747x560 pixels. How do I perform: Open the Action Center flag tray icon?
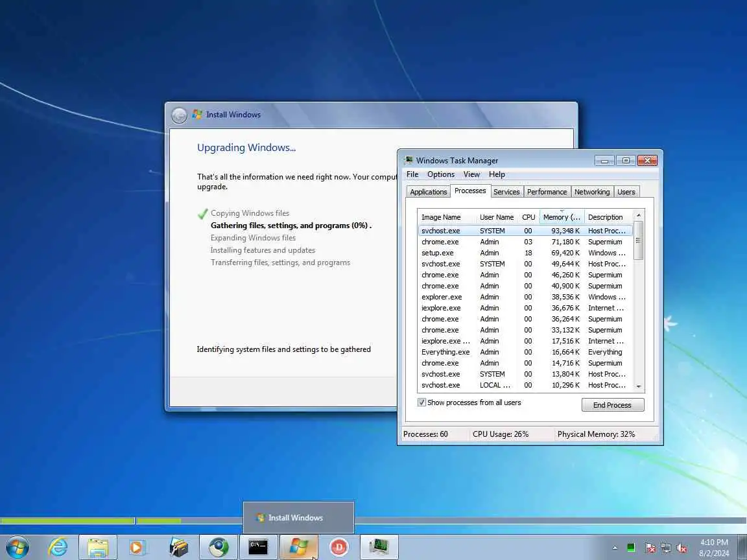[x=650, y=548]
